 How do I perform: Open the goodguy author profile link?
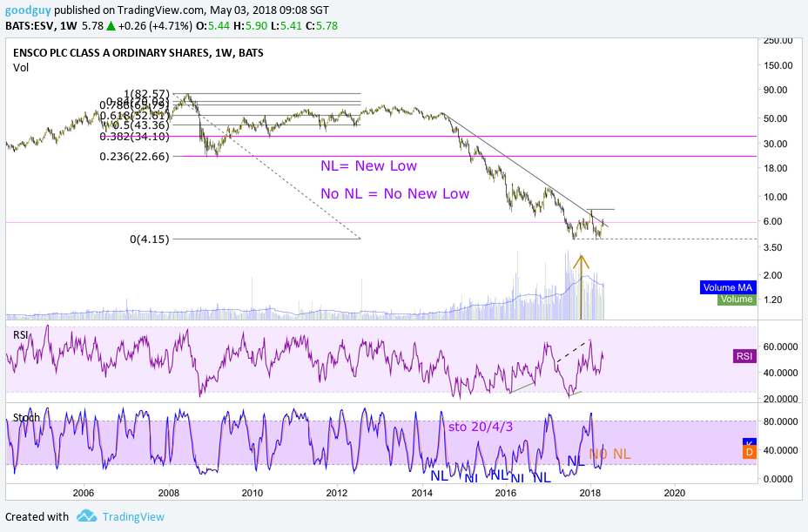coord(28,10)
